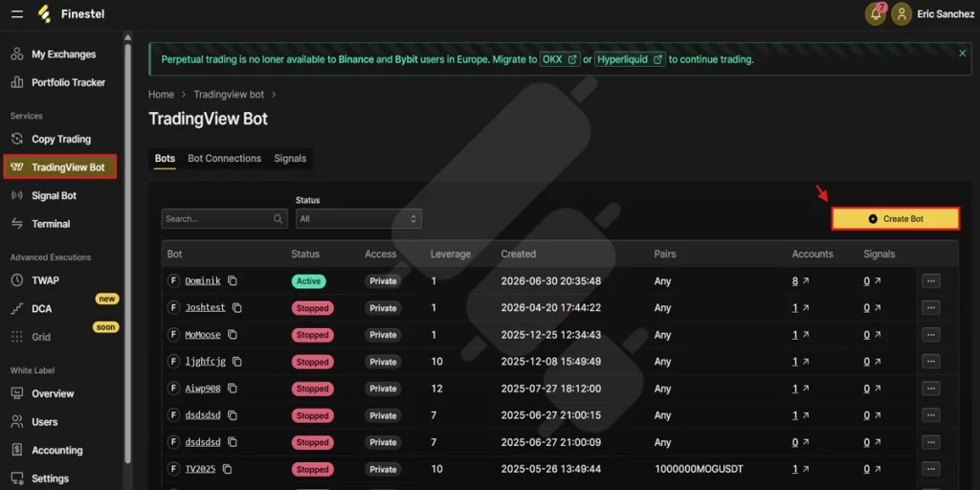Open the Dominik bot
Screen dimensions: 980x490
click(203, 281)
